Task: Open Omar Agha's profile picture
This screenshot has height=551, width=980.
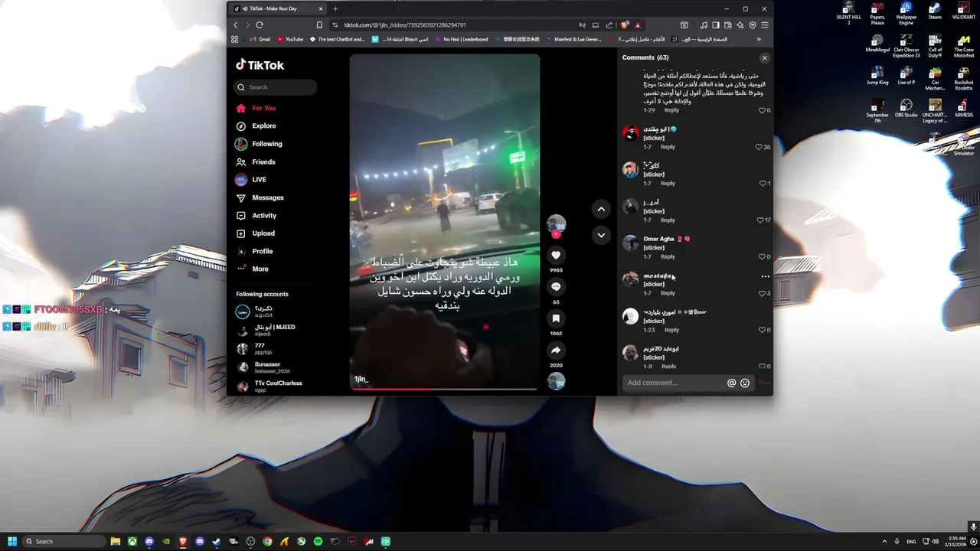Action: pos(630,243)
